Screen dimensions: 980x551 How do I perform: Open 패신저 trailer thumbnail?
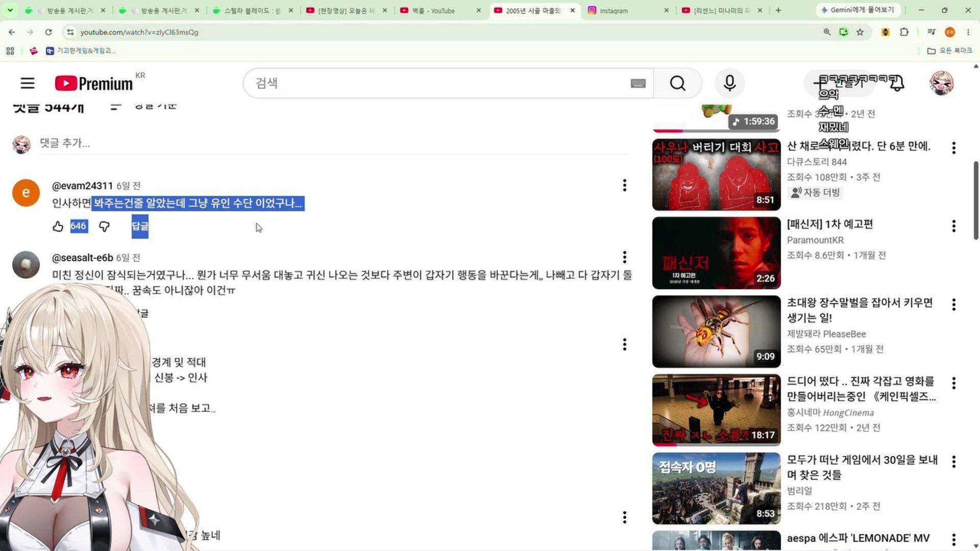(x=716, y=253)
